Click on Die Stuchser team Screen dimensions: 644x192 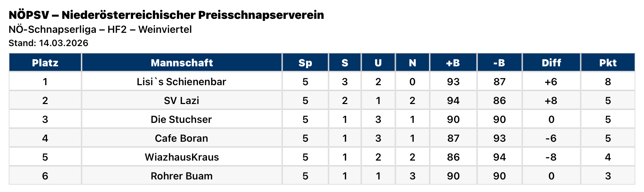click(x=181, y=119)
